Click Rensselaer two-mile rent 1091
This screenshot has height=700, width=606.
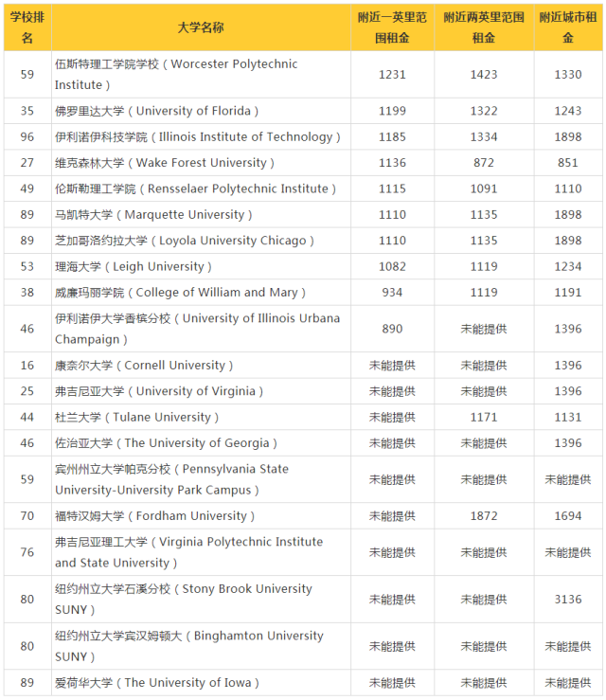point(484,188)
